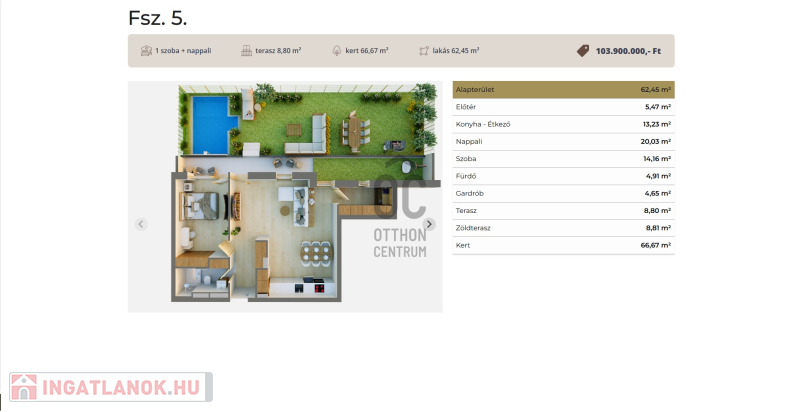Click the bed icon beside '1 szoba + nappali'

tap(146, 50)
